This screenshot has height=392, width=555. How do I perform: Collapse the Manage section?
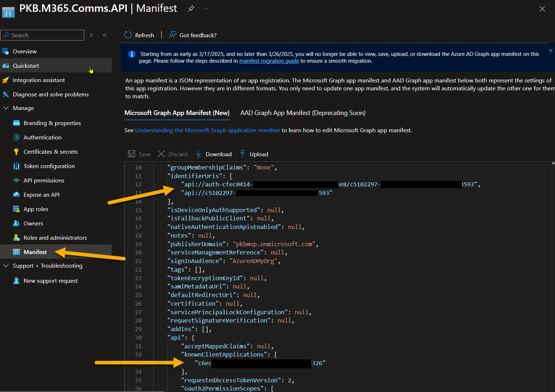coord(6,108)
